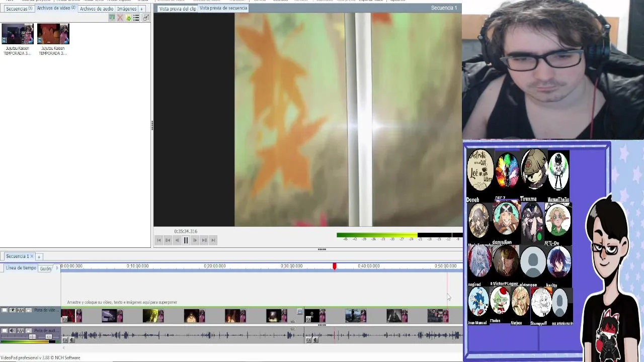This screenshot has width=644, height=362.
Task: Open the Archivos de video bin tab
Action: (56, 8)
